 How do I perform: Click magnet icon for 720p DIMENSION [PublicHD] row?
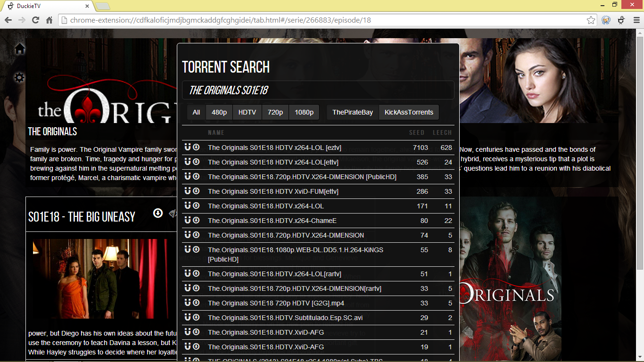point(188,176)
